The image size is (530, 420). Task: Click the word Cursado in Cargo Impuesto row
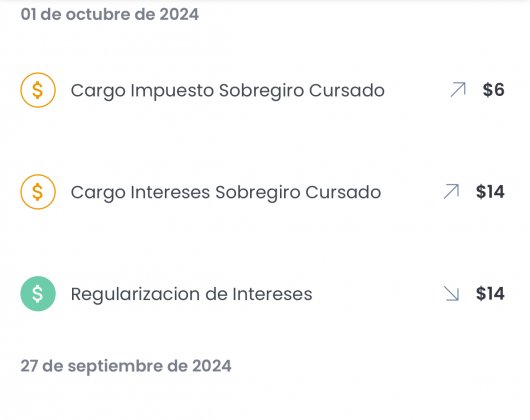point(347,91)
